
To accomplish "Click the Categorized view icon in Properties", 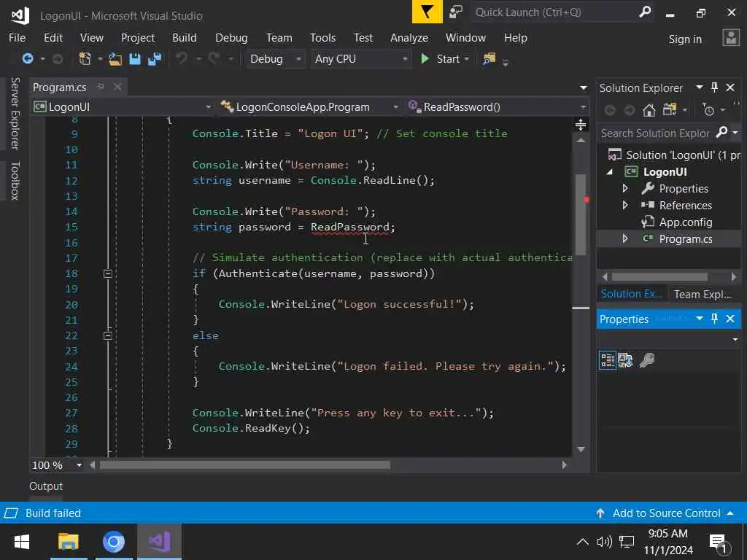I will click(608, 360).
